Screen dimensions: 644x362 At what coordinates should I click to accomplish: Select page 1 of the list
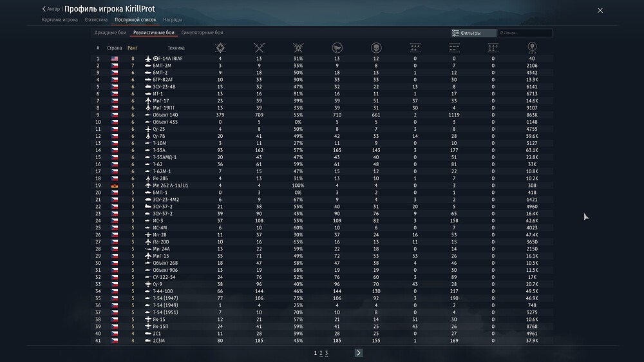pyautogui.click(x=316, y=353)
